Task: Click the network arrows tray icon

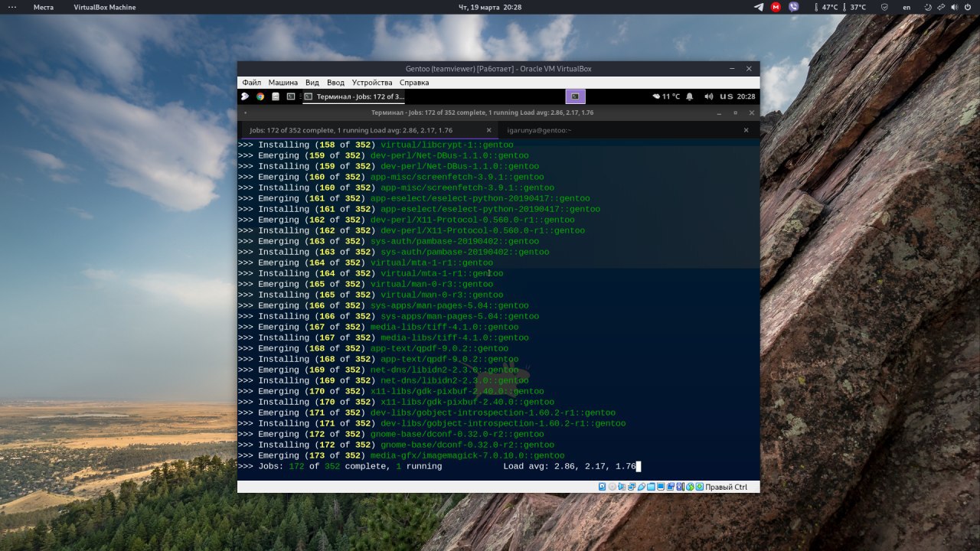Action: [x=942, y=7]
